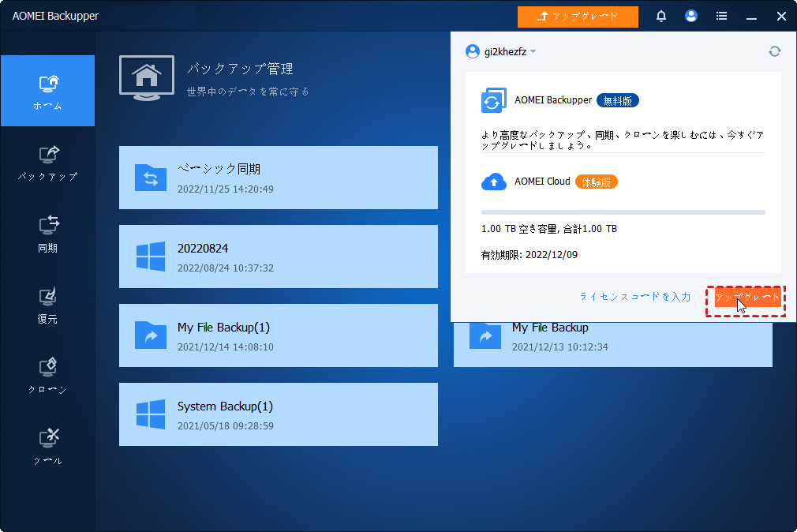Click the 体験版 badge

click(x=597, y=182)
